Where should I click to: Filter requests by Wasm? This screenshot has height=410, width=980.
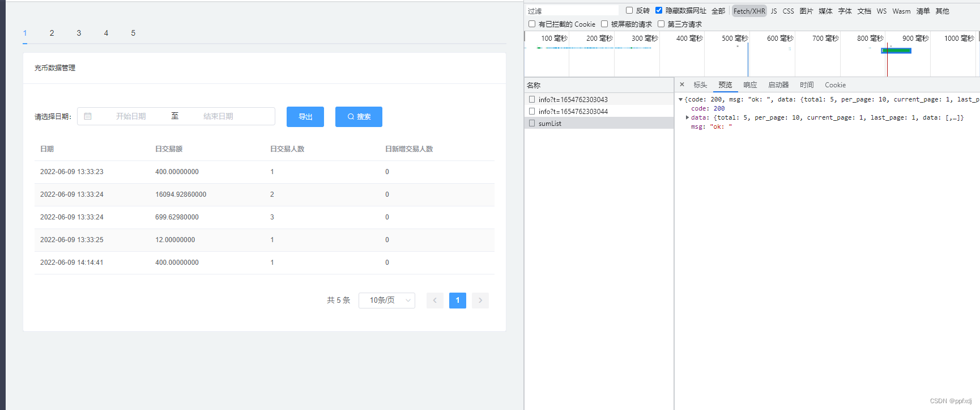[x=902, y=11]
